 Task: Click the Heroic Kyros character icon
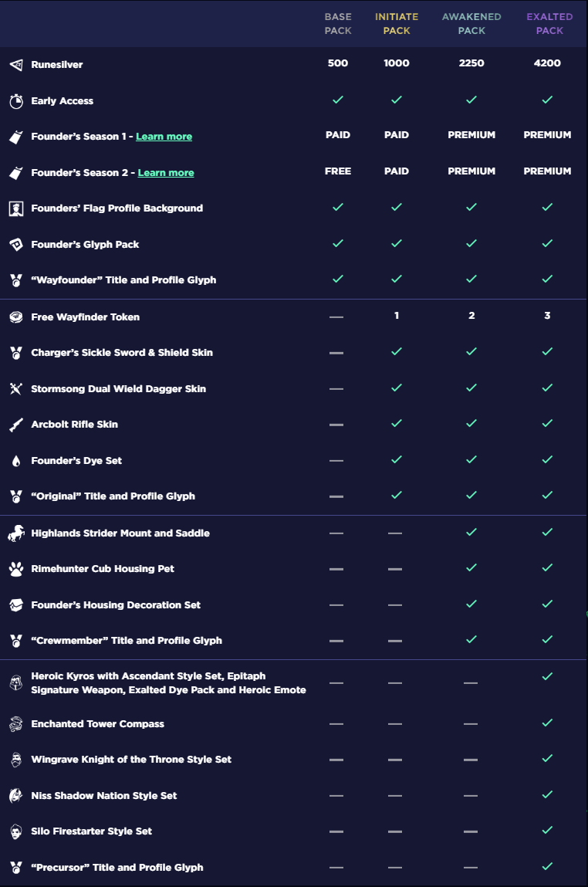[16, 682]
